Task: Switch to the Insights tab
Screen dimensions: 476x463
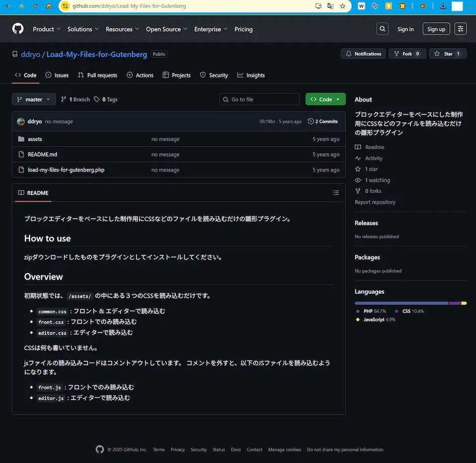Action: point(251,75)
